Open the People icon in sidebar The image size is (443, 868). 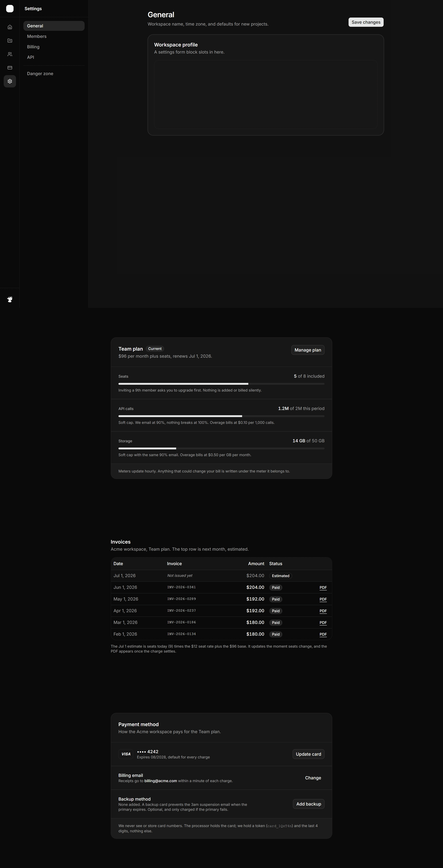tap(10, 54)
